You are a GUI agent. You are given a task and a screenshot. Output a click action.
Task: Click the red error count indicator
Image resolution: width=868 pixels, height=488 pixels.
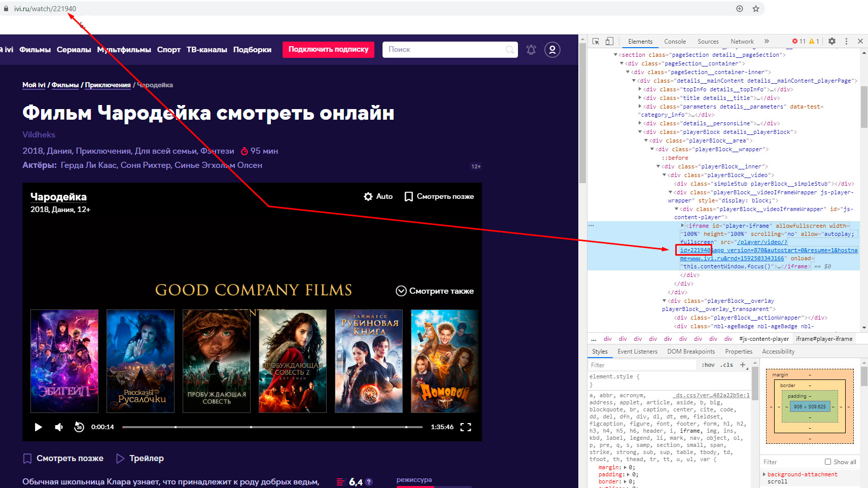pos(798,42)
